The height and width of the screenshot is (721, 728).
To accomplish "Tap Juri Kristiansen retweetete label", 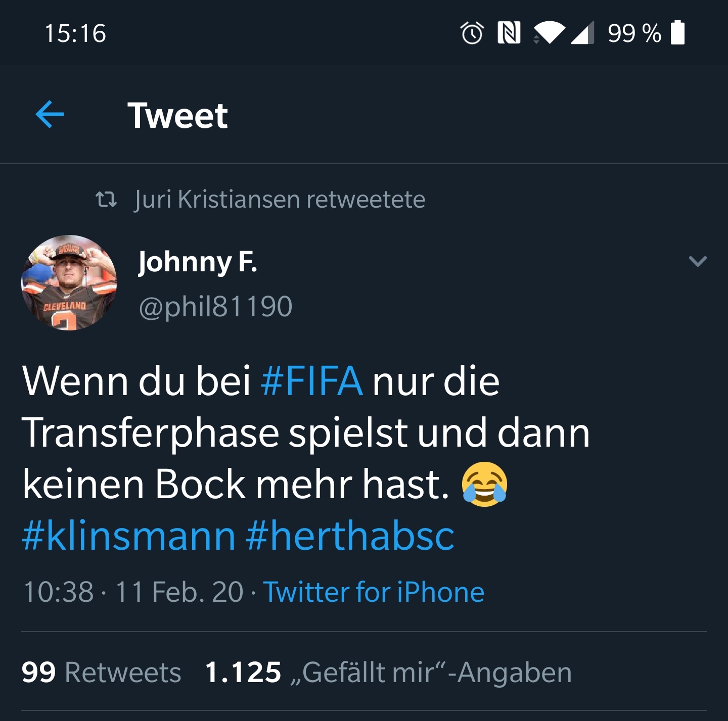I will pos(280,199).
